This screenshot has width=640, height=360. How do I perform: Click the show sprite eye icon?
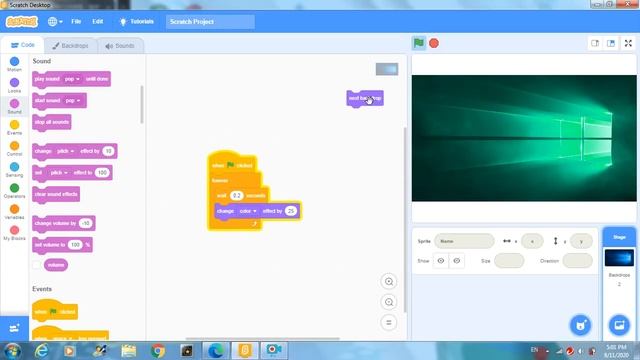[441, 261]
